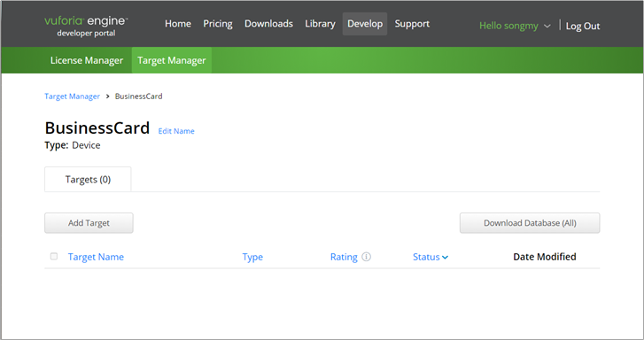
Task: Open the Home menu item
Action: tap(178, 24)
